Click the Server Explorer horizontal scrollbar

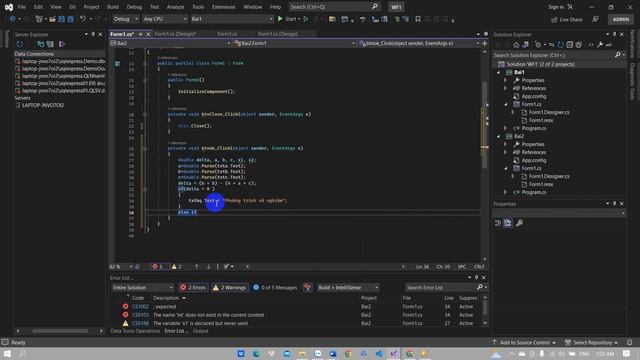[x=60, y=331]
